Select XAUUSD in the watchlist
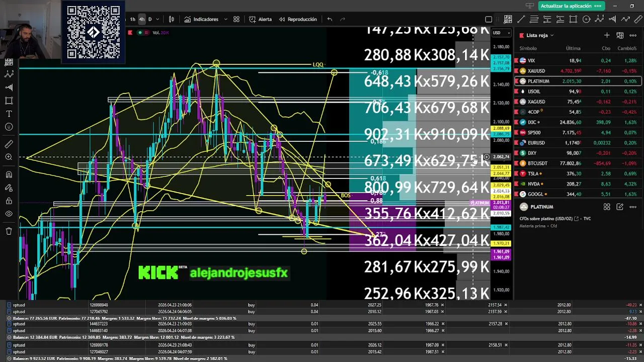This screenshot has width=644, height=362. click(x=577, y=71)
